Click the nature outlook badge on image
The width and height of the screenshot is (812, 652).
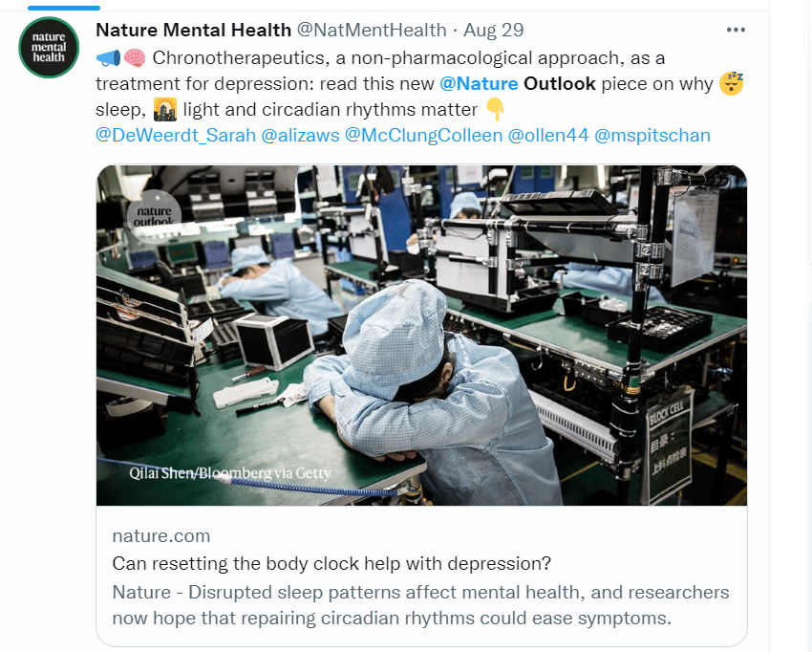coord(154,216)
